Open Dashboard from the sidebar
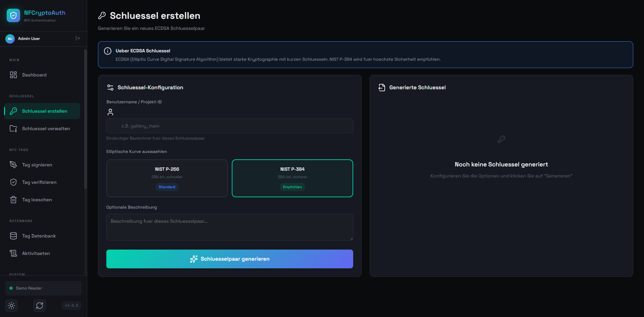The height and width of the screenshot is (317, 644). point(34,75)
